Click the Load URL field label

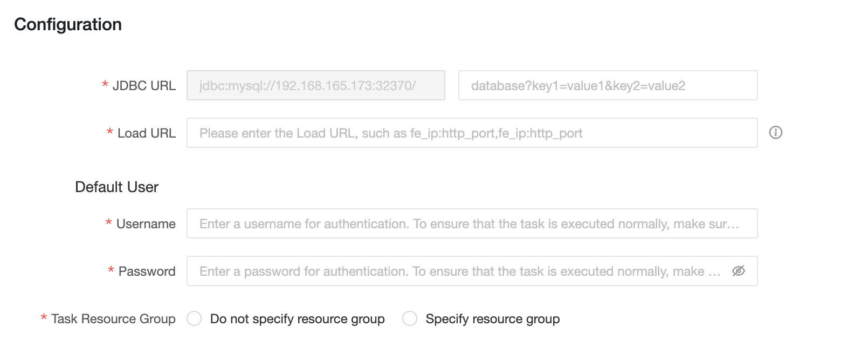coord(147,133)
